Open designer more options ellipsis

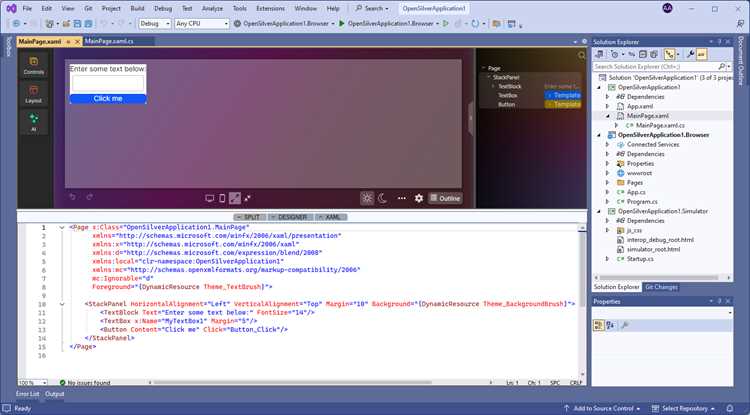402,198
